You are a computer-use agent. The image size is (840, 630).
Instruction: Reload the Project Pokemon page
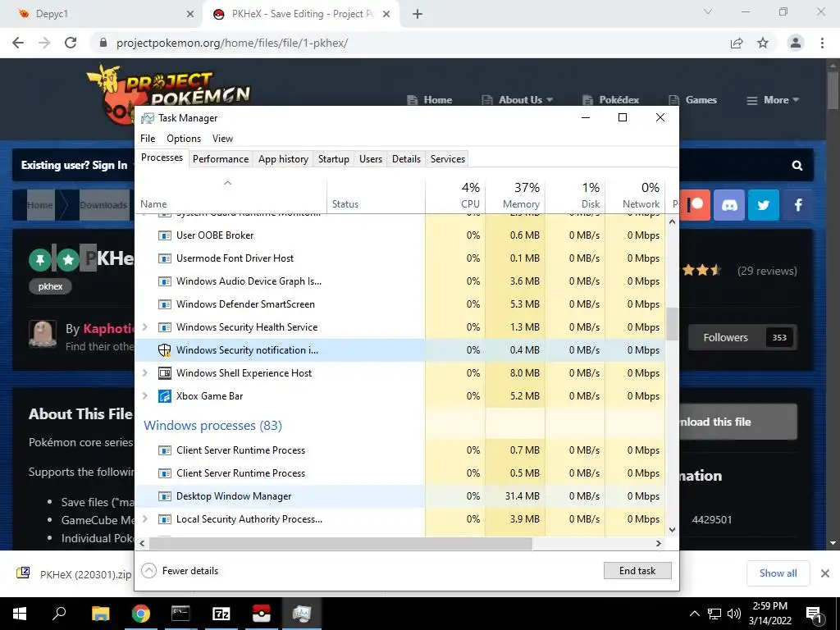(x=71, y=43)
